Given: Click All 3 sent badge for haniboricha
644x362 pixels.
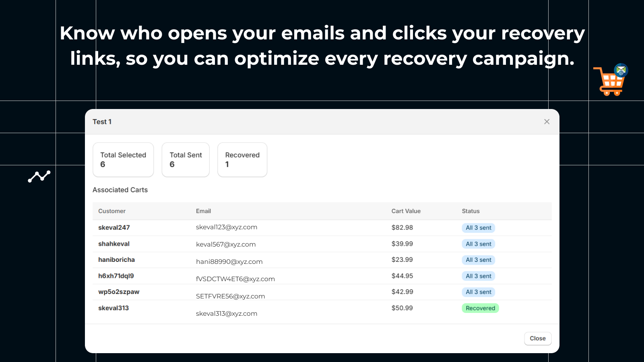Looking at the screenshot, I should [x=478, y=260].
